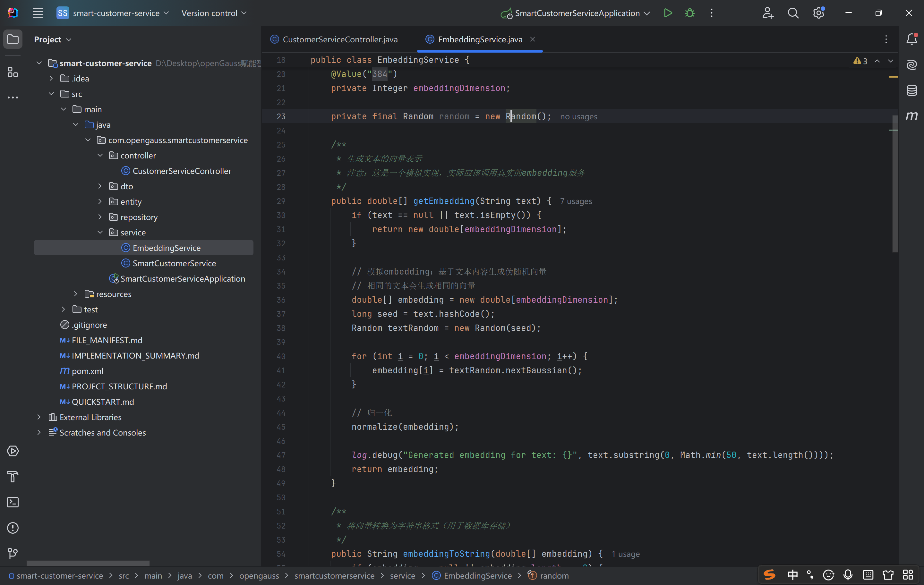Start debugging with the bug icon
The height and width of the screenshot is (585, 924).
click(689, 13)
